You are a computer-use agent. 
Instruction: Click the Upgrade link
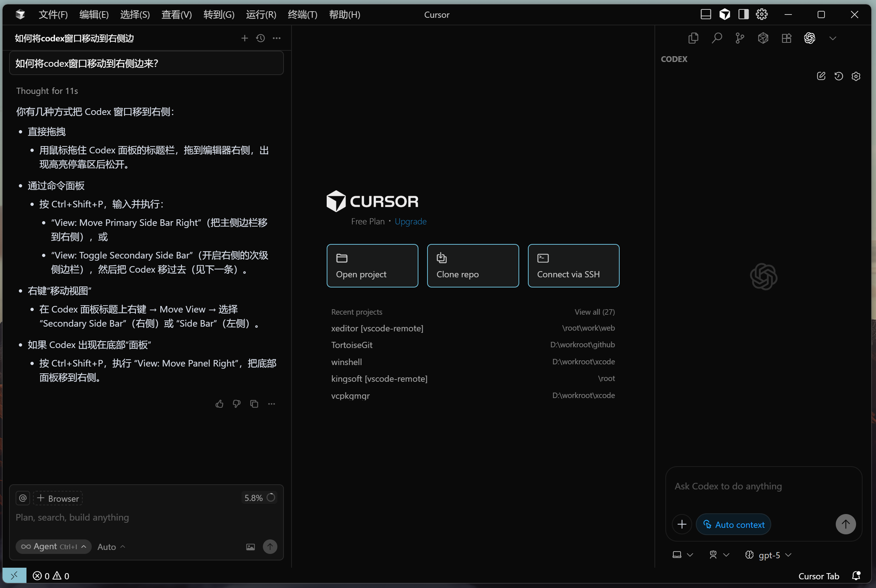point(410,221)
